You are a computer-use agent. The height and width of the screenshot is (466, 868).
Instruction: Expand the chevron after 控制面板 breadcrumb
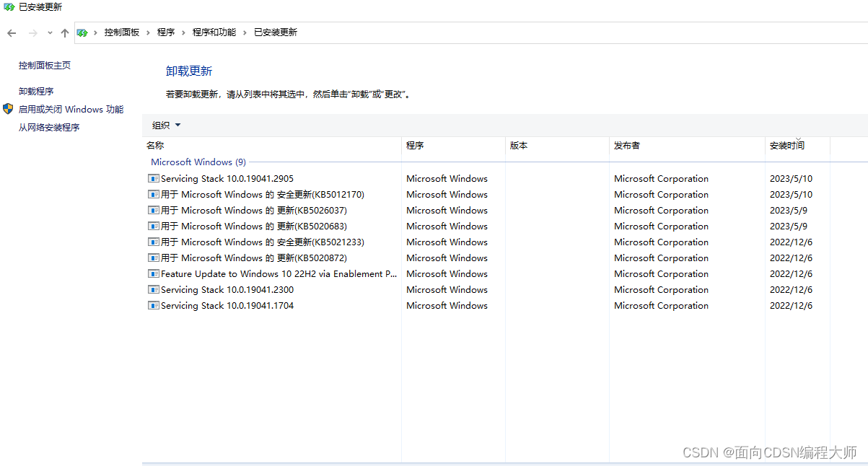pos(148,32)
